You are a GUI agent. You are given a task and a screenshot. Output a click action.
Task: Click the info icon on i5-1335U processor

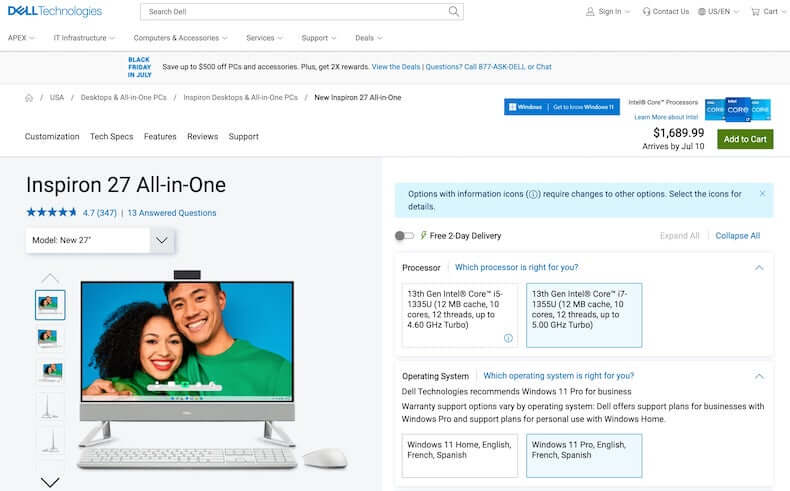pos(508,338)
